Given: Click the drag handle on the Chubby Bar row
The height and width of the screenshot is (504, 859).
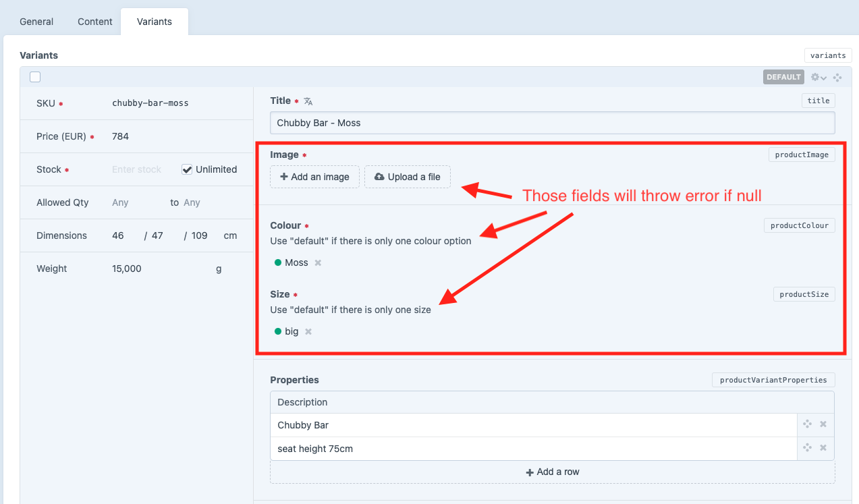Looking at the screenshot, I should pyautogui.click(x=807, y=424).
